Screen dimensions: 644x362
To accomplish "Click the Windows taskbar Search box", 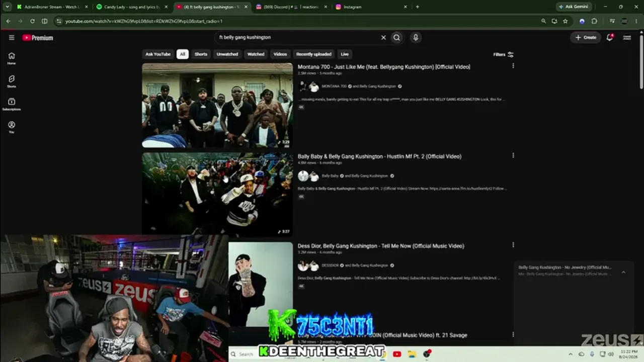I will [244, 354].
